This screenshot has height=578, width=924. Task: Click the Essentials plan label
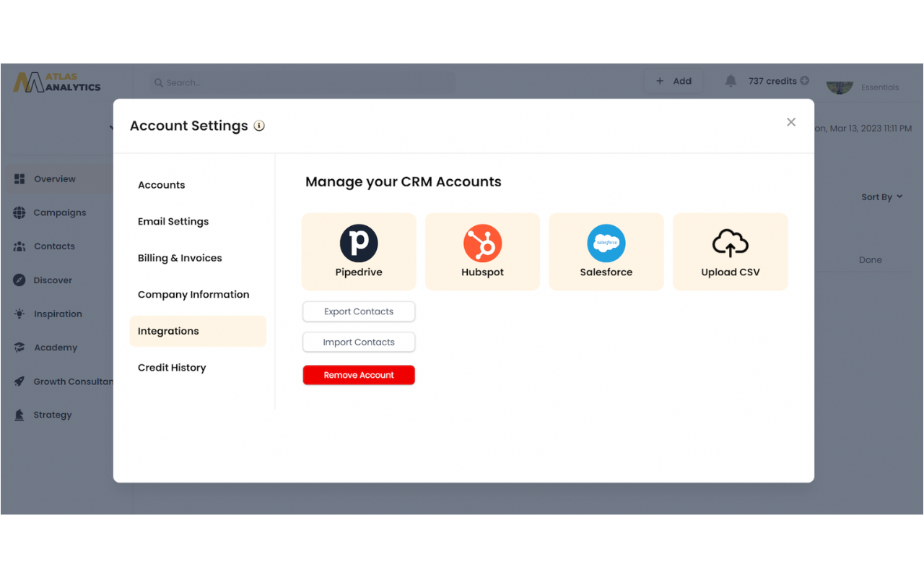pyautogui.click(x=880, y=87)
